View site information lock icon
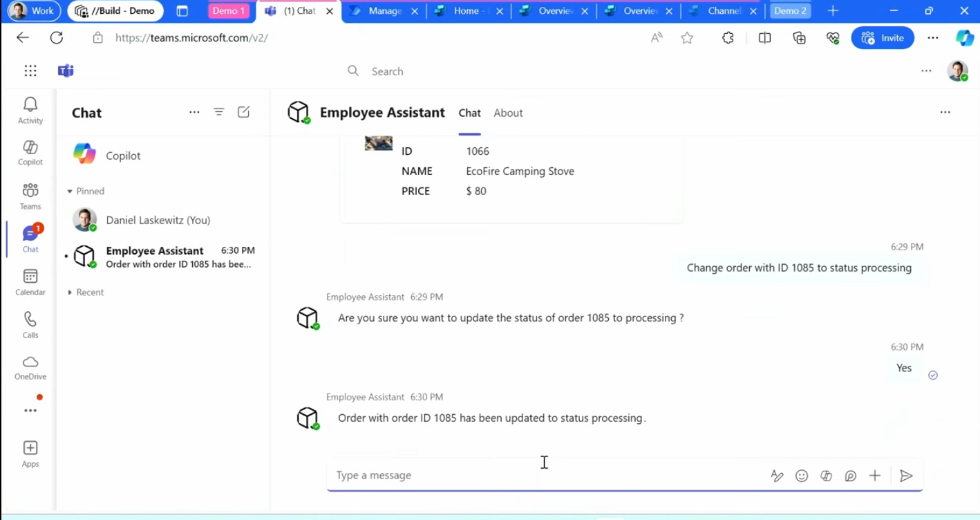The image size is (980, 520). click(x=98, y=38)
